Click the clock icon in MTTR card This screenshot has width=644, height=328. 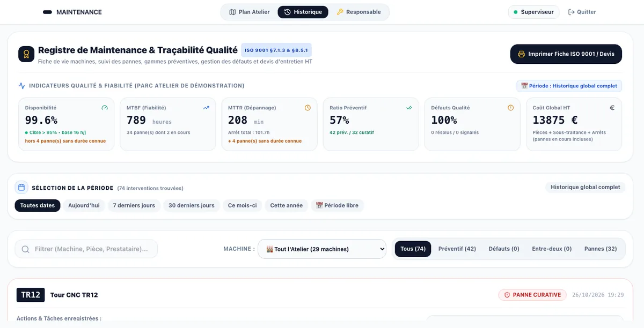pyautogui.click(x=308, y=108)
